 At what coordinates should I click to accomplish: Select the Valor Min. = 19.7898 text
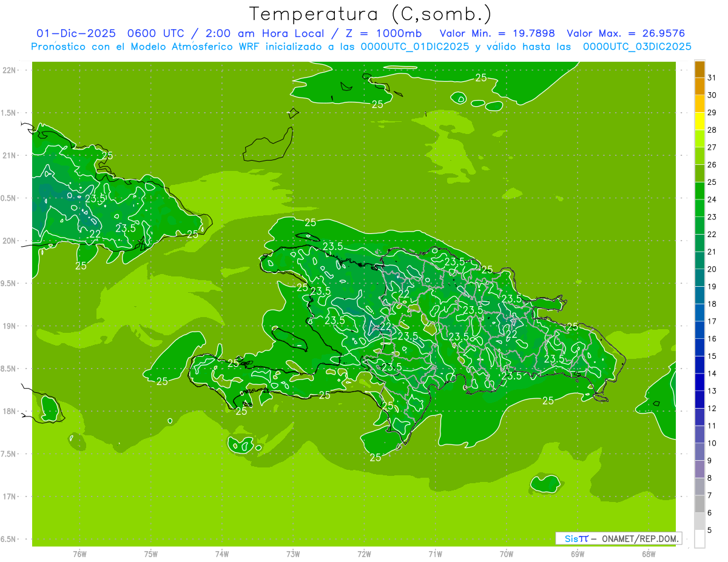(x=497, y=33)
